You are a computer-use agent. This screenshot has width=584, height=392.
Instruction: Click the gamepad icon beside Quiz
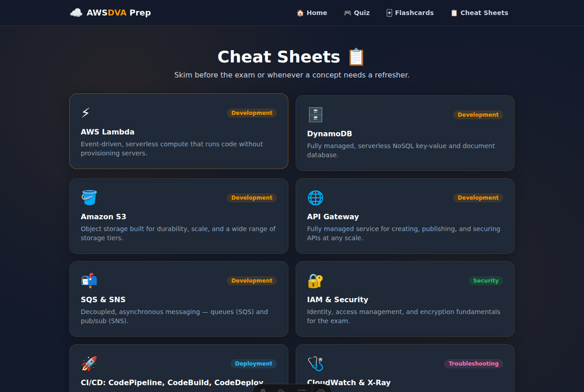click(x=348, y=13)
